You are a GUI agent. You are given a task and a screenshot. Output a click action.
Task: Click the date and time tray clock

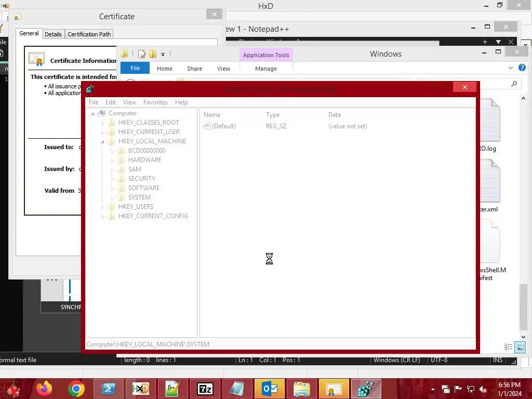click(510, 389)
